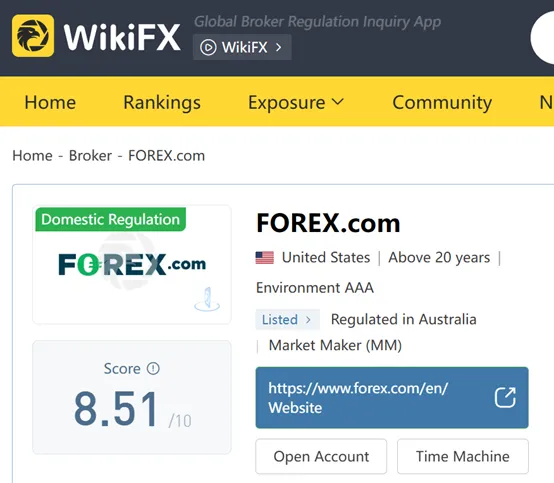Expand the Exposure dropdown menu
The width and height of the screenshot is (554, 483).
(296, 103)
